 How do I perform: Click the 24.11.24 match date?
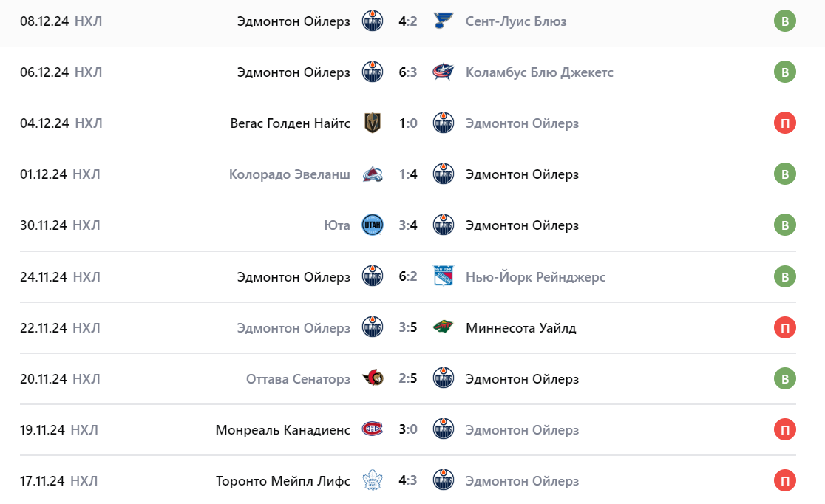tap(44, 276)
